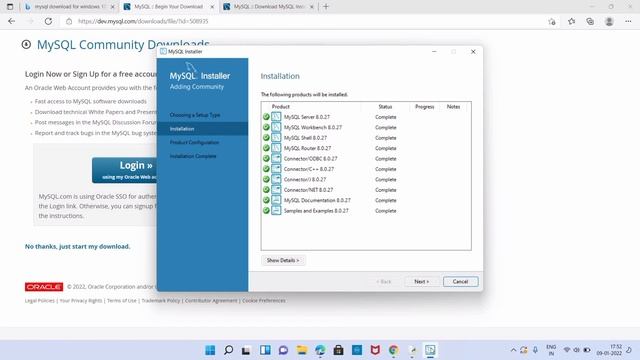
Task: Open the browser profile avatar
Action: point(609,21)
